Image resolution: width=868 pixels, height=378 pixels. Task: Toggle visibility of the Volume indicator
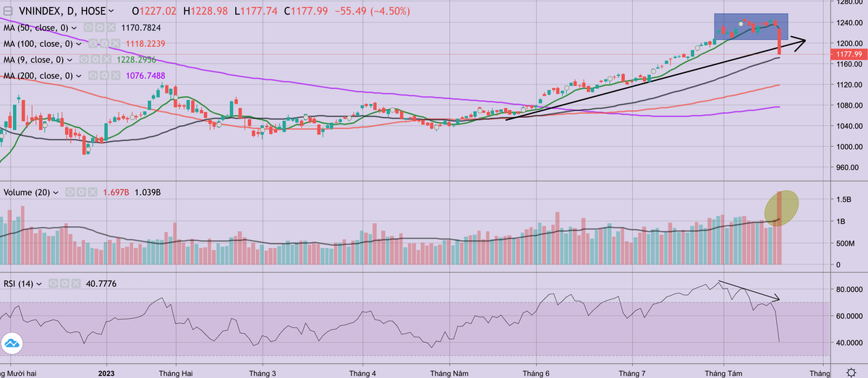click(x=69, y=193)
